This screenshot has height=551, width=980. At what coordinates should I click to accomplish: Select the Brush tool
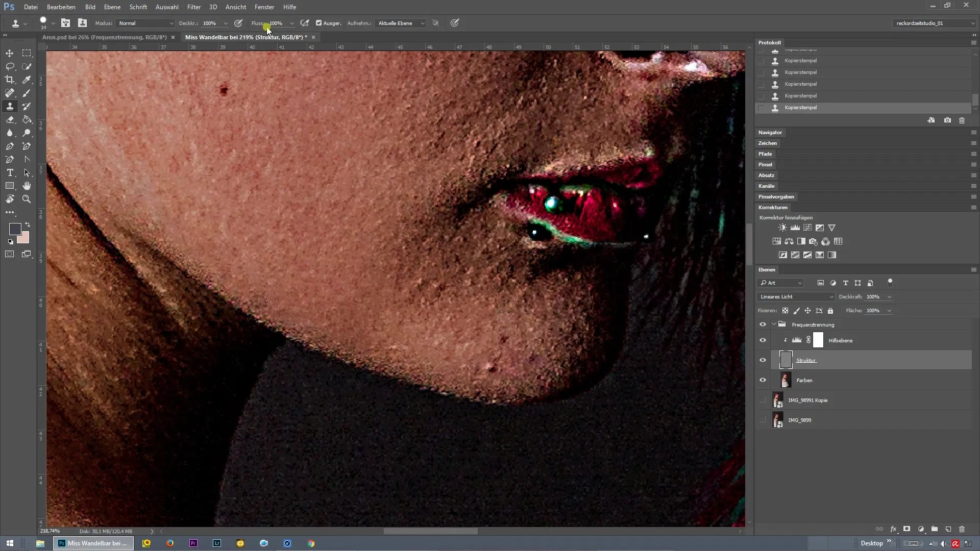click(27, 93)
